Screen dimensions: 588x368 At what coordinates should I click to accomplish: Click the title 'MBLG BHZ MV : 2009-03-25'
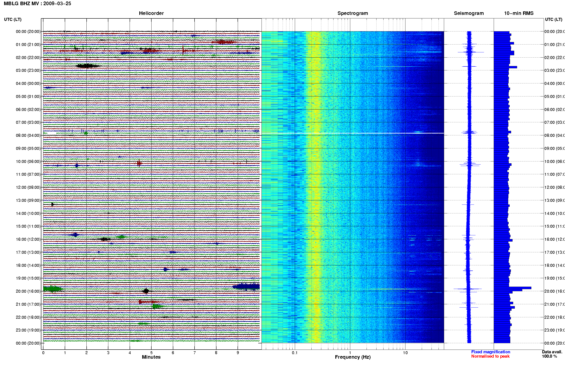pos(37,4)
